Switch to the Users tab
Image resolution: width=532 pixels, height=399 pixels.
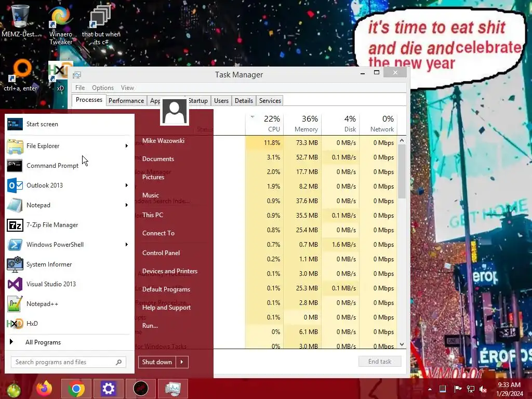[x=221, y=101]
